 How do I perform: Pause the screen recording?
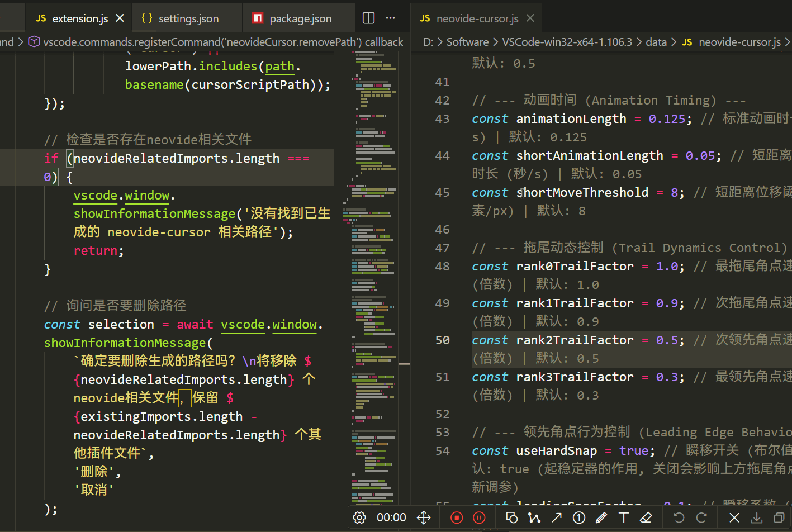479,517
